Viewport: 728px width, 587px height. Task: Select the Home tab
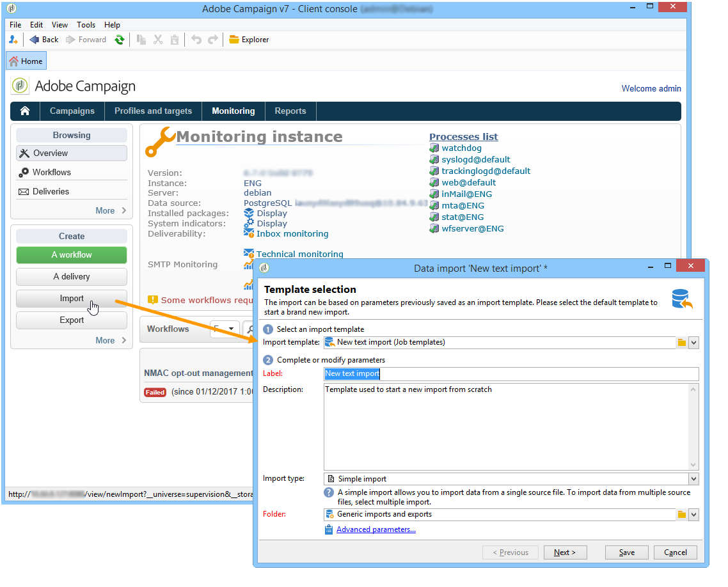[x=26, y=61]
